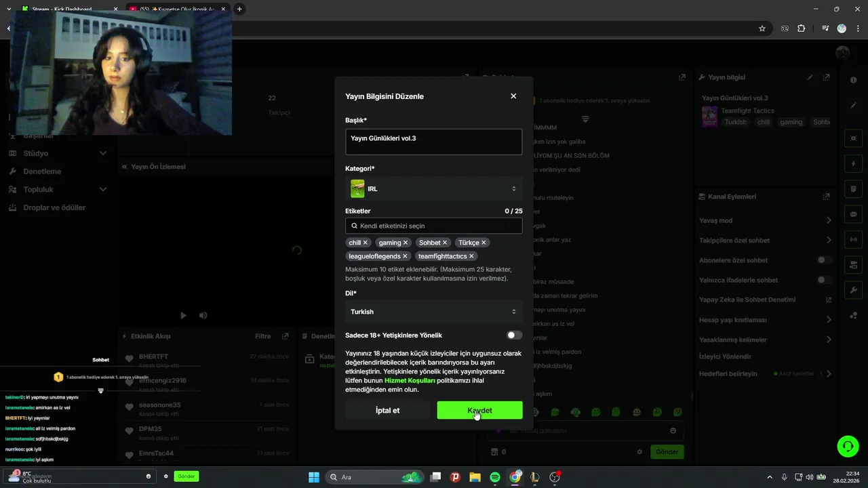This screenshot has width=868, height=488.
Task: Open the Dil dropdown showing Turkish
Action: 434,312
